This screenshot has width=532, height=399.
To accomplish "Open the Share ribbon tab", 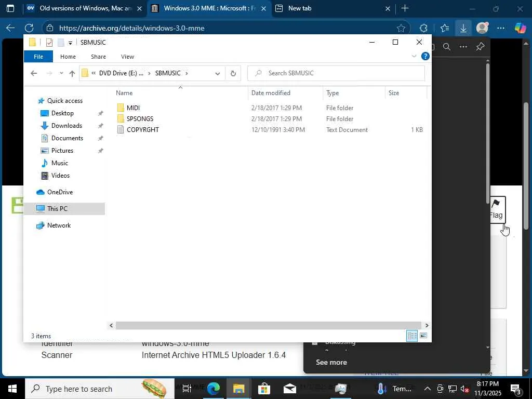I will pos(98,57).
